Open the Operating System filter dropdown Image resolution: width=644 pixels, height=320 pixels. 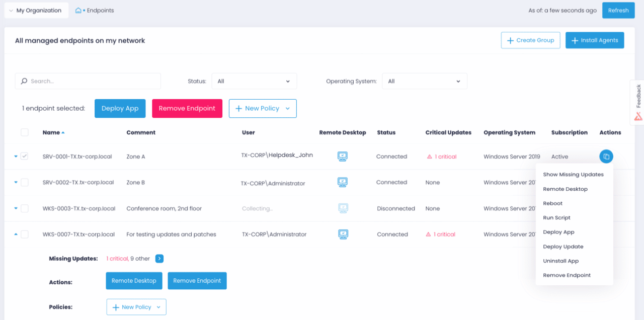425,81
